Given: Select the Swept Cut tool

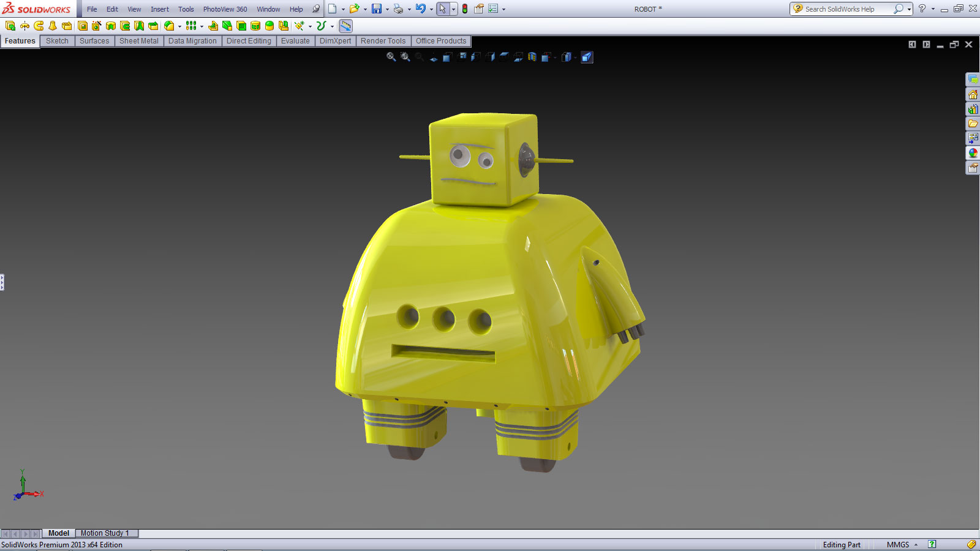Looking at the screenshot, I should coord(125,26).
